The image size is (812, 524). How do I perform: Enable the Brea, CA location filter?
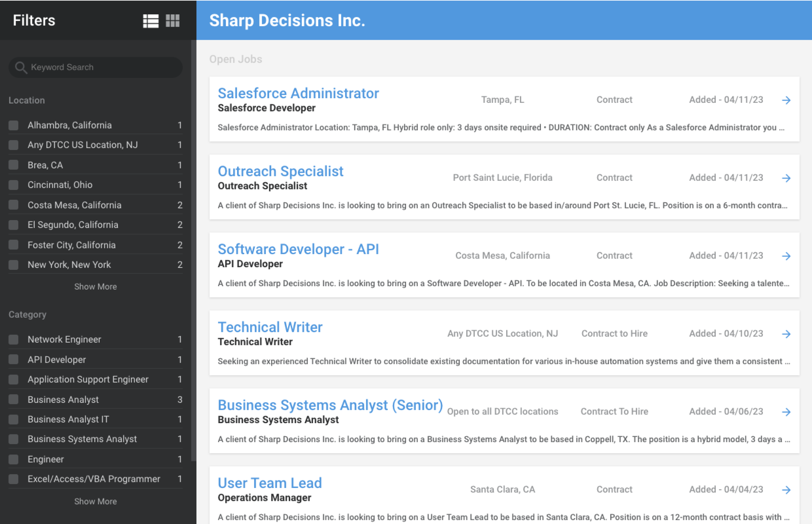click(14, 165)
